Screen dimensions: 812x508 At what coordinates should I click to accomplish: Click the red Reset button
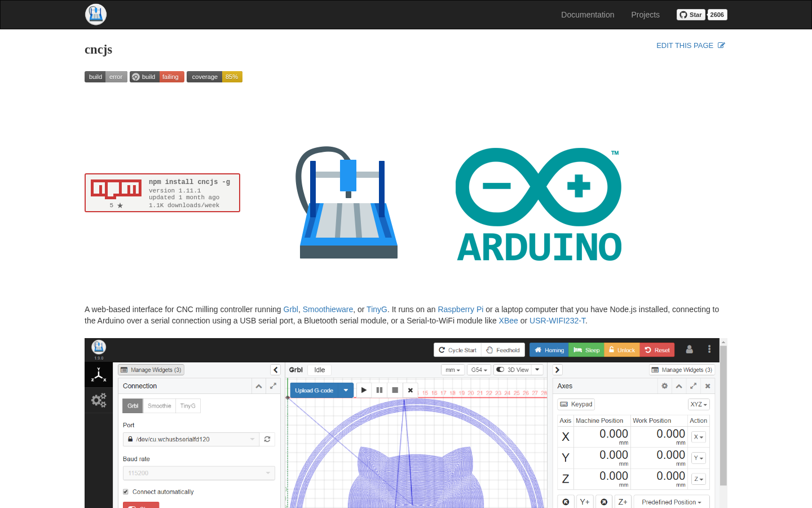pyautogui.click(x=657, y=350)
